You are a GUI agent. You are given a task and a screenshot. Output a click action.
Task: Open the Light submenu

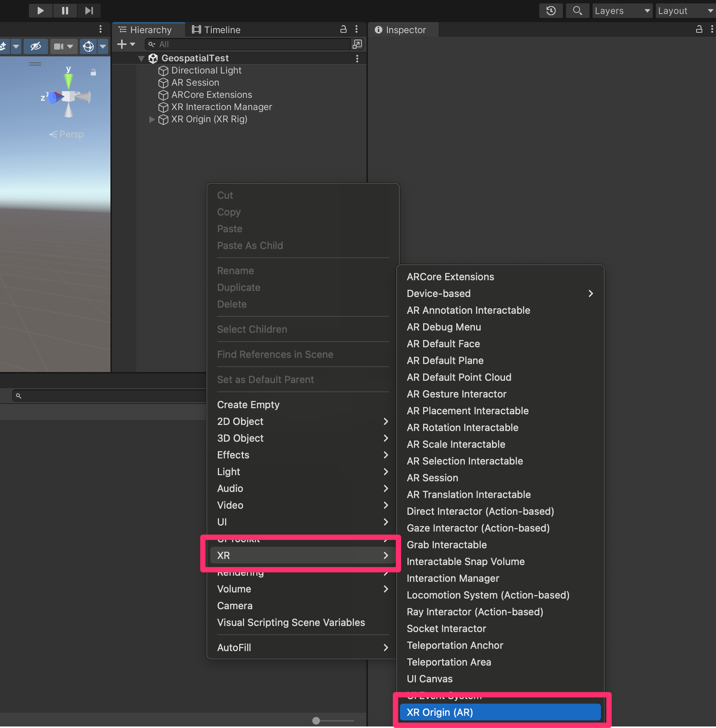pos(303,472)
